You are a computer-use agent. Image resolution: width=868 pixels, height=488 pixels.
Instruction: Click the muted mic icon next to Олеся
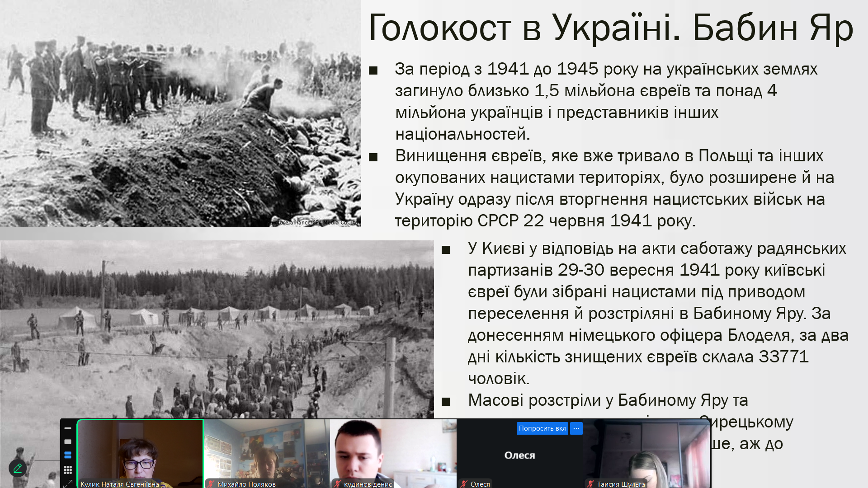(464, 484)
